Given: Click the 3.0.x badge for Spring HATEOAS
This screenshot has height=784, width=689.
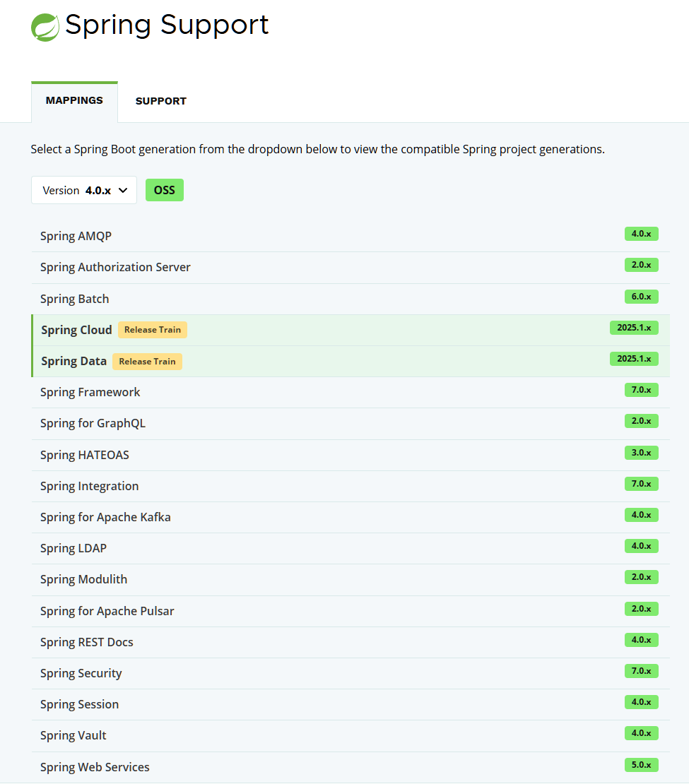Looking at the screenshot, I should pyautogui.click(x=641, y=453).
